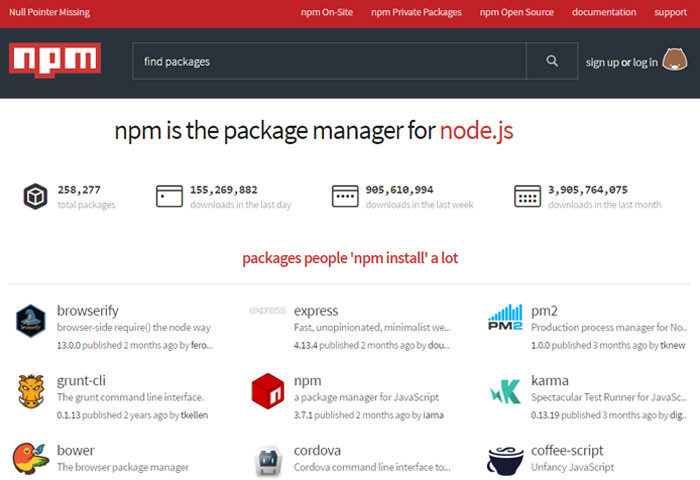Open the cordova package title
This screenshot has width=700, height=480.
[x=317, y=450]
